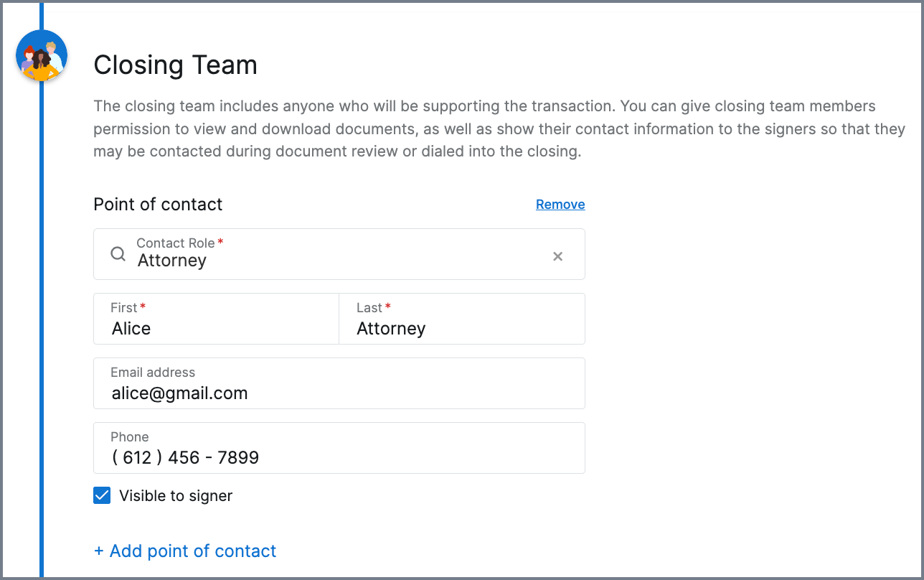This screenshot has height=580, width=924.
Task: Click the plus sign before Add point
Action: tap(99, 551)
